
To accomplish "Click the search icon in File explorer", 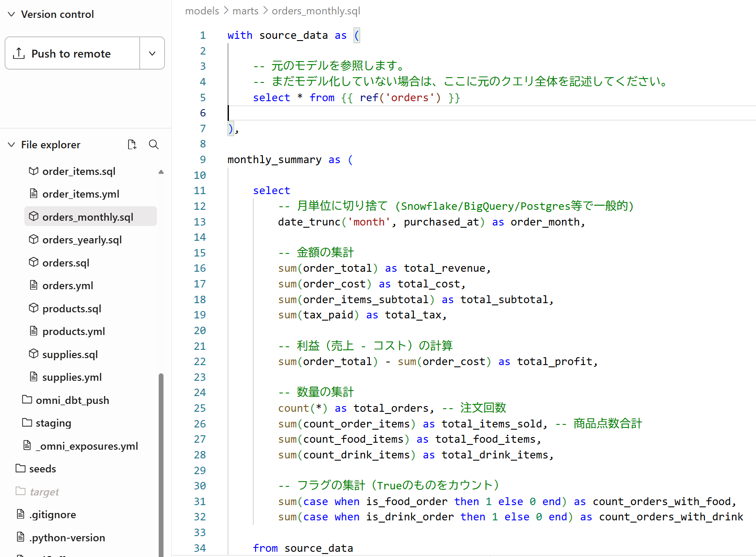I will point(153,144).
